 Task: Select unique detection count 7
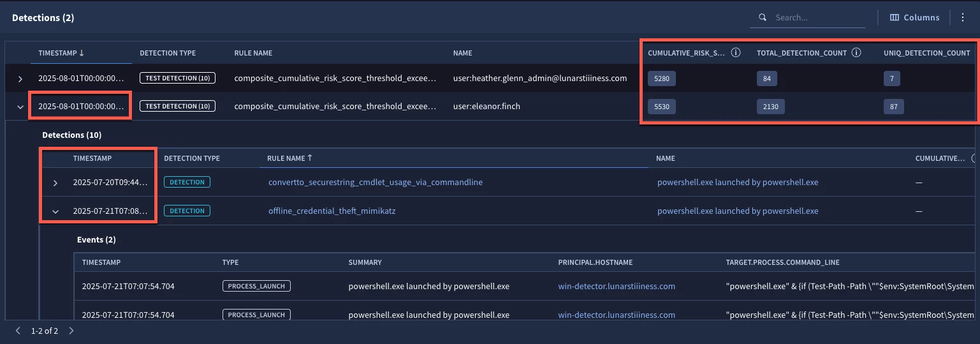click(892, 79)
